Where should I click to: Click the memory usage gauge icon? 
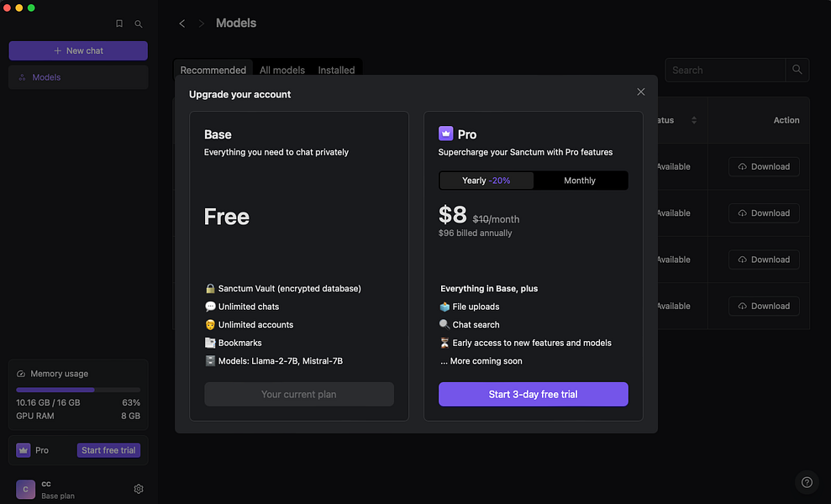coord(21,374)
